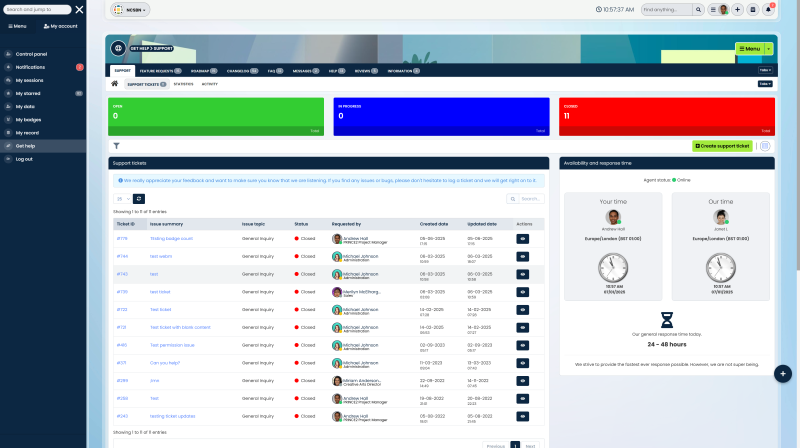Viewport: 800px width, 448px height.
Task: Switch to Reviews tab
Action: point(366,71)
